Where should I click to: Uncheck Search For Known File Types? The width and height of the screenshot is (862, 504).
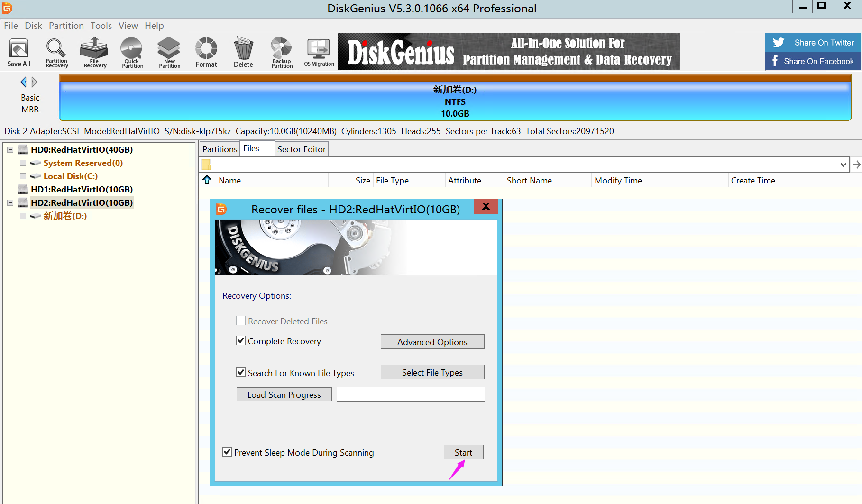[241, 373]
